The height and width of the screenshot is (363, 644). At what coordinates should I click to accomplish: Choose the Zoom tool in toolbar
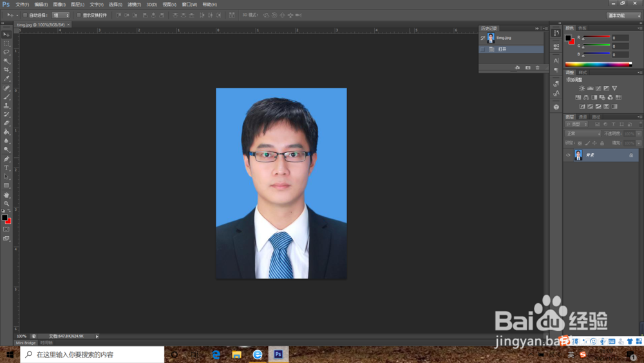click(6, 204)
